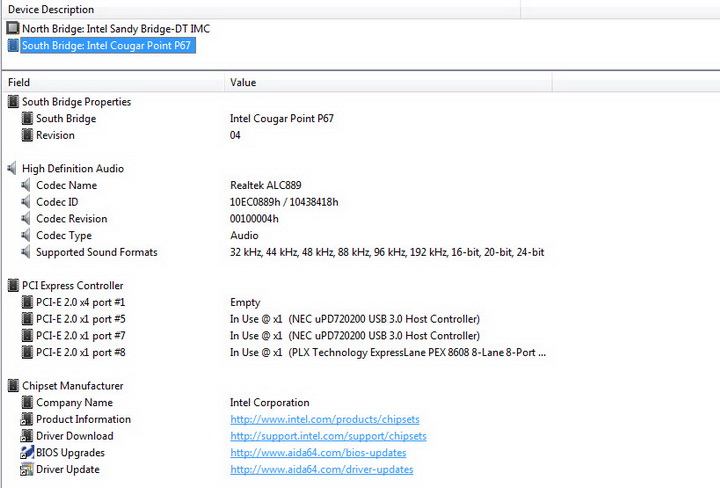Click speaker icon next to Supported Sound Formats
720x488 pixels.
coord(26,252)
